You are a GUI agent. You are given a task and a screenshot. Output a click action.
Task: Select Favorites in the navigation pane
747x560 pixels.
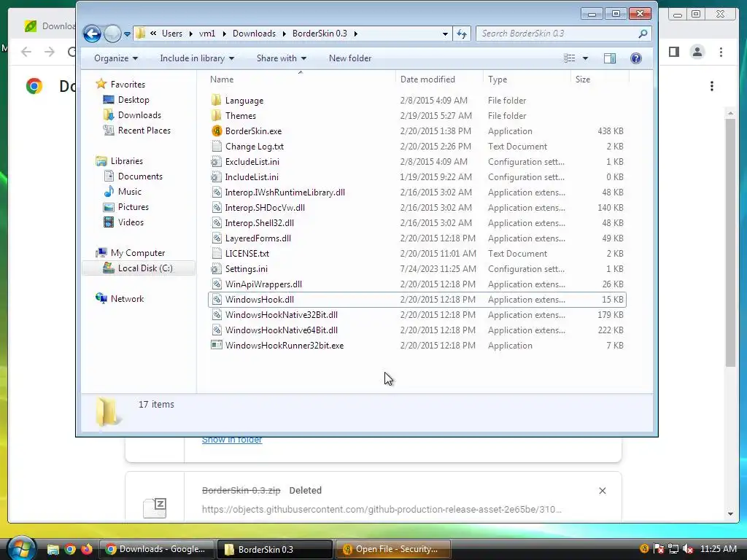[x=128, y=85]
